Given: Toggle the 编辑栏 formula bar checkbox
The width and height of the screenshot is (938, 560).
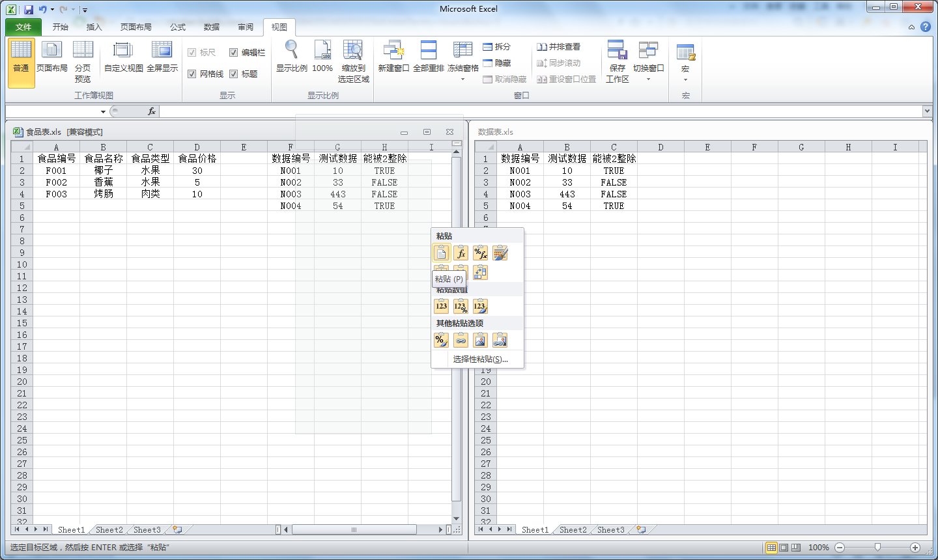Looking at the screenshot, I should pos(233,53).
